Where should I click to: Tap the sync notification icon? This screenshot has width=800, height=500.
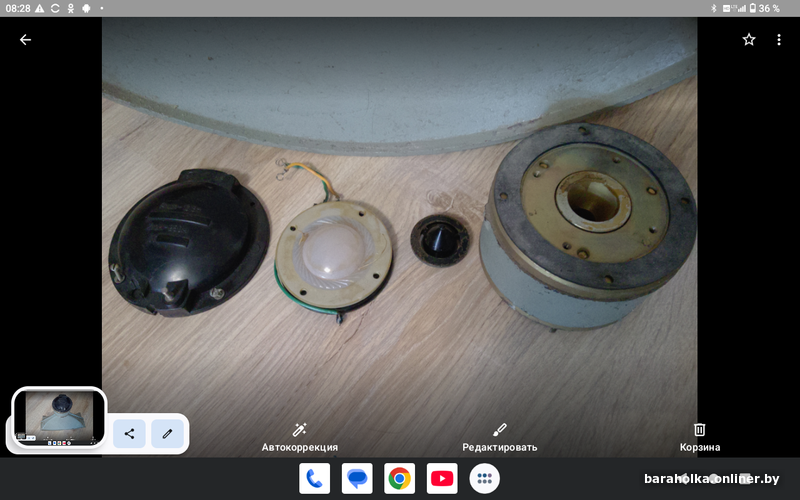point(55,8)
